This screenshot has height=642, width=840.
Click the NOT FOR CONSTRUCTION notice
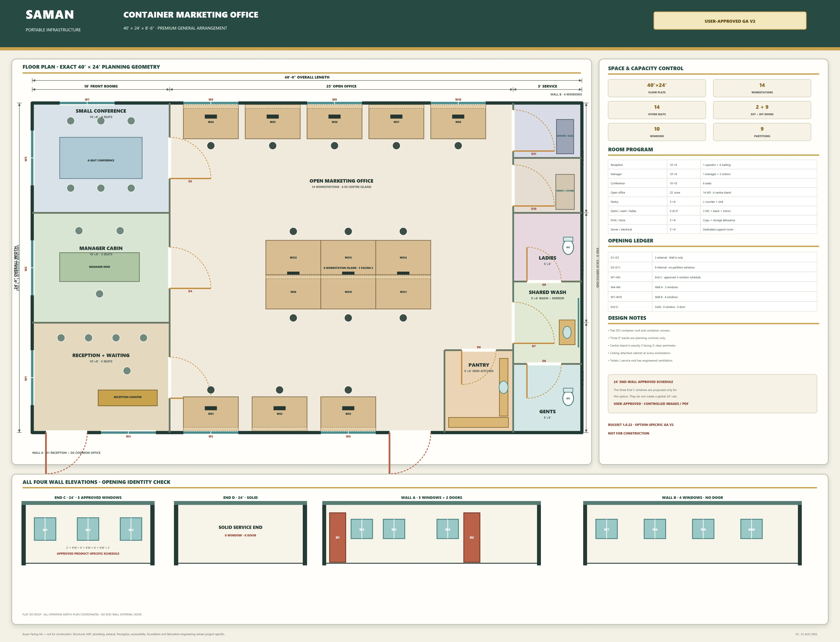[x=628, y=433]
